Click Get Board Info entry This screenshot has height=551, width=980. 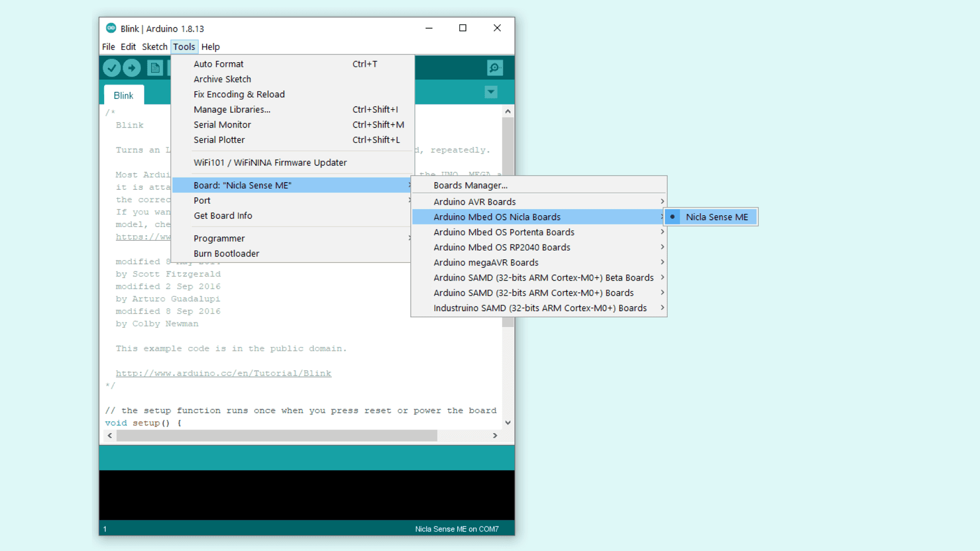223,216
